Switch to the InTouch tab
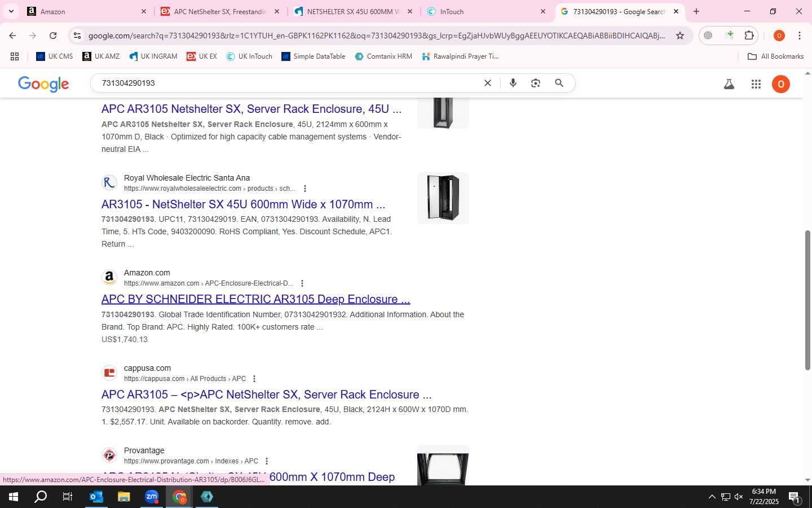This screenshot has height=508, width=812. pyautogui.click(x=487, y=11)
